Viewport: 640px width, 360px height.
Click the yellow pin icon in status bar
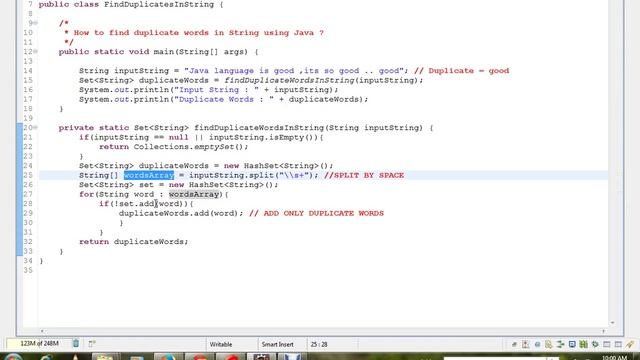630,344
